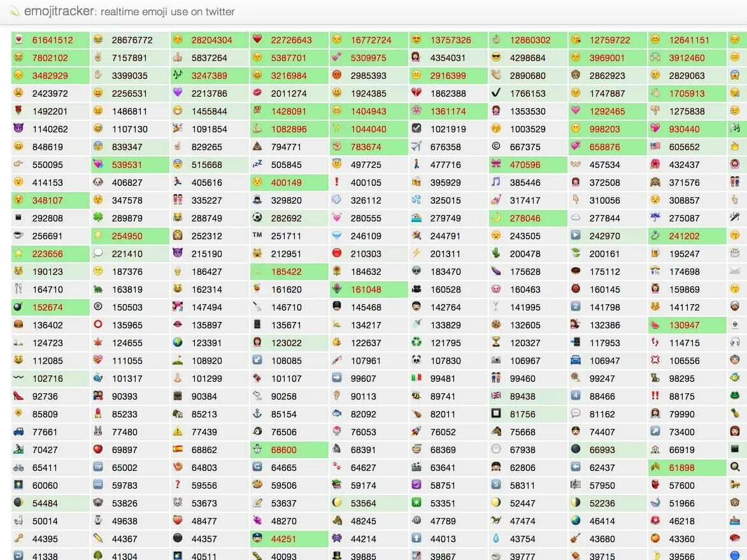Viewport: 747px width, 560px height.
Task: Click the red circle emoji beside 210303
Action: coord(337,253)
